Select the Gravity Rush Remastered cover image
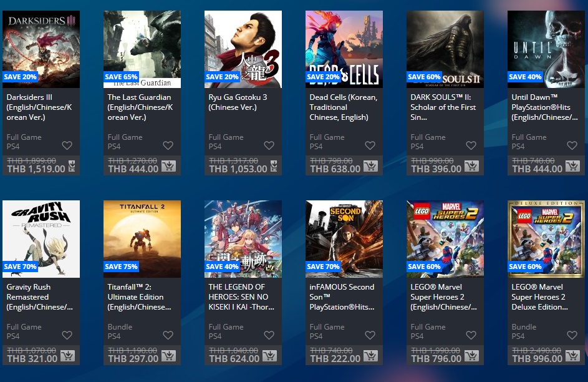The height and width of the screenshot is (382, 588). (x=41, y=239)
